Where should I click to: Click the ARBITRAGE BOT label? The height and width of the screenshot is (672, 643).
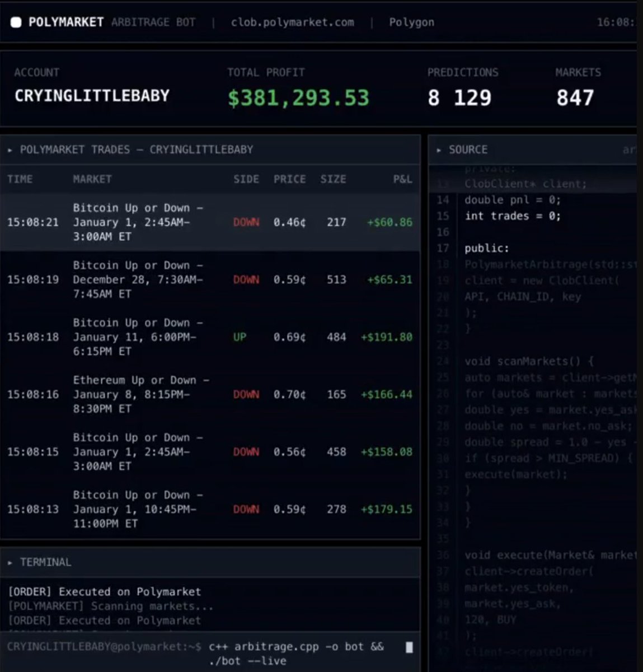click(153, 22)
